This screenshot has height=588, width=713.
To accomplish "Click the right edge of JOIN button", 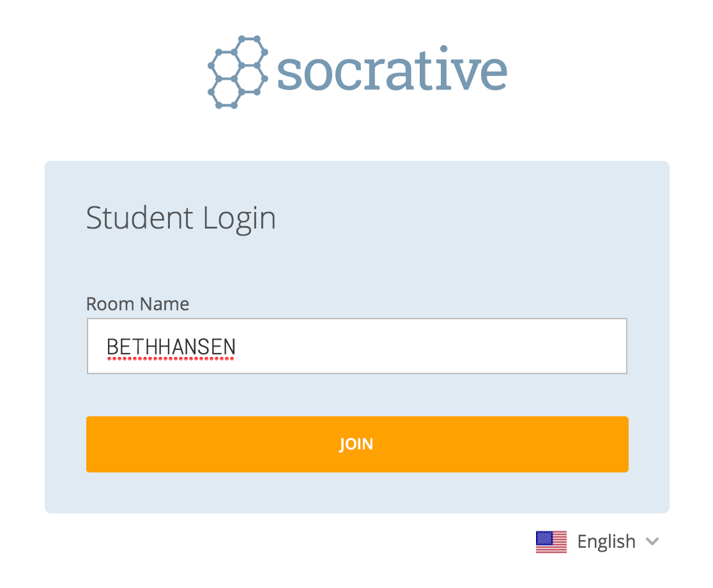I will click(618, 444).
